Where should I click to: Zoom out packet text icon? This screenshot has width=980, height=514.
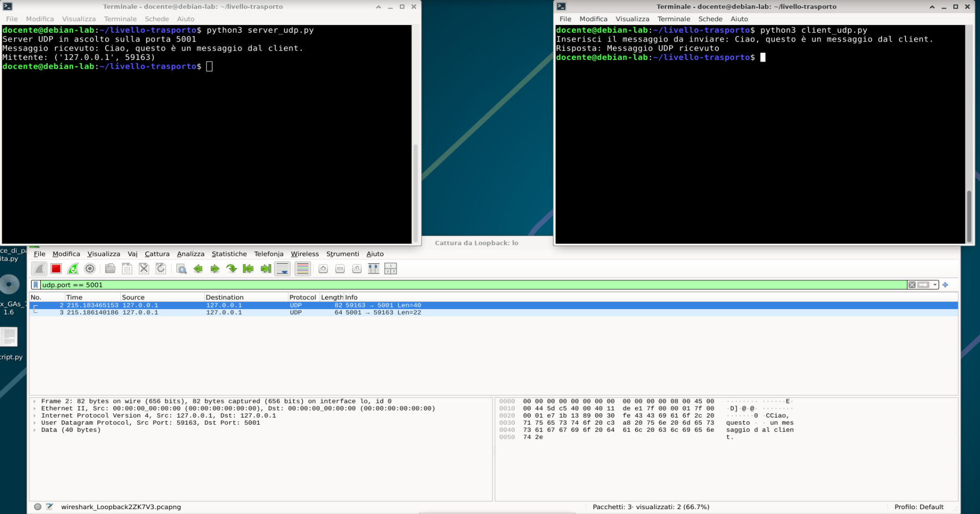point(340,269)
